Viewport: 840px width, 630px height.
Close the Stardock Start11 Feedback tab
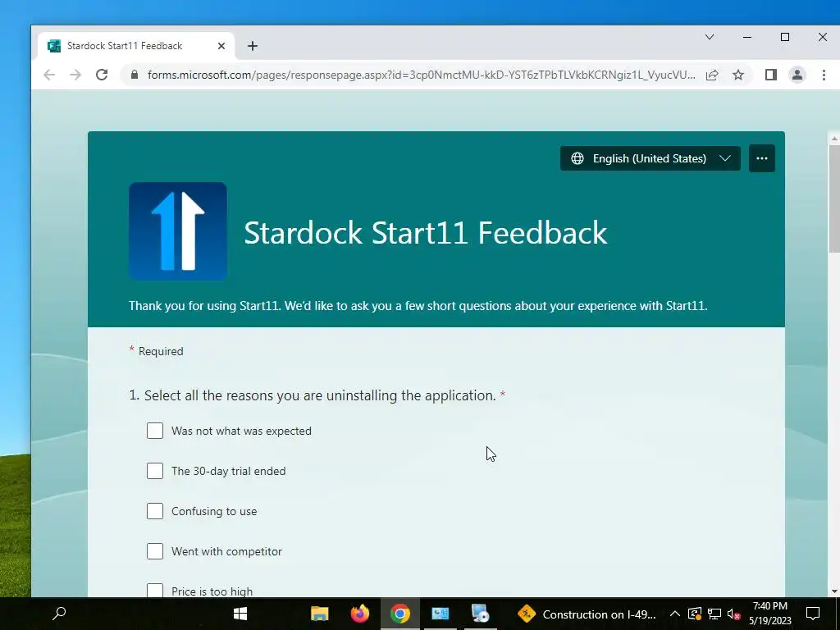(221, 46)
